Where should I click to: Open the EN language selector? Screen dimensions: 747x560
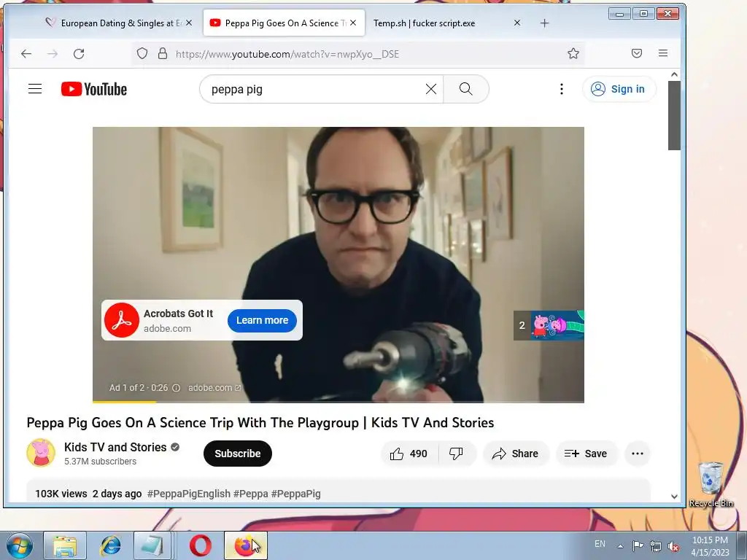(x=600, y=544)
